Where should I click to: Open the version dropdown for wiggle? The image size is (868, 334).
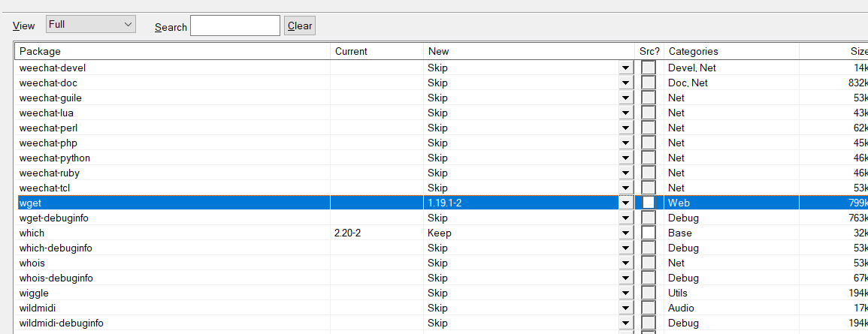tap(626, 293)
